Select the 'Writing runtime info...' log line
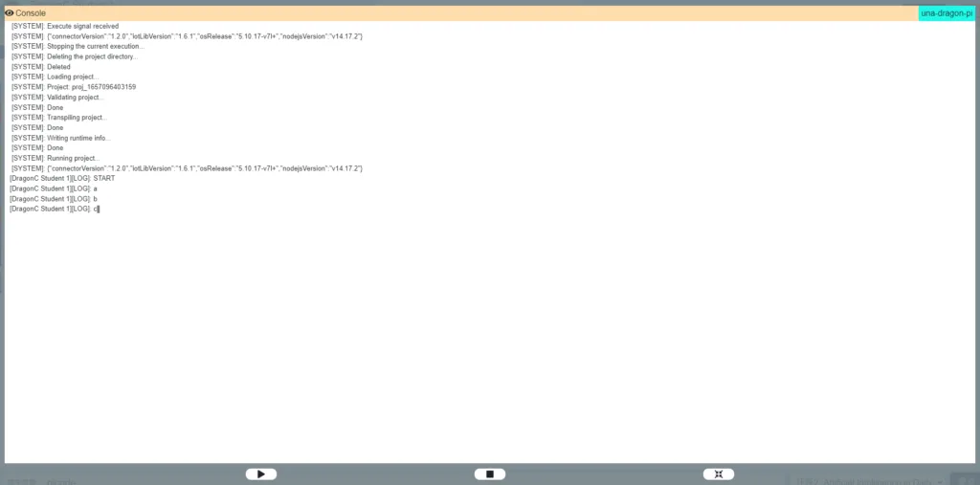 [x=61, y=138]
